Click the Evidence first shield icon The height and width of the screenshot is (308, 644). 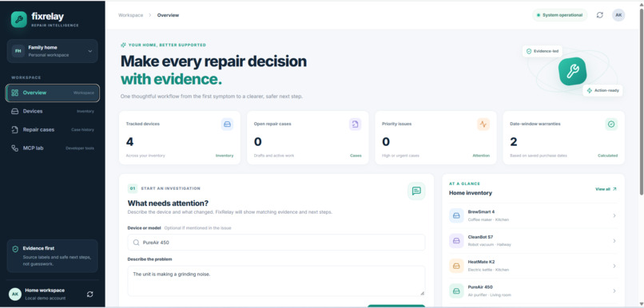tap(15, 249)
